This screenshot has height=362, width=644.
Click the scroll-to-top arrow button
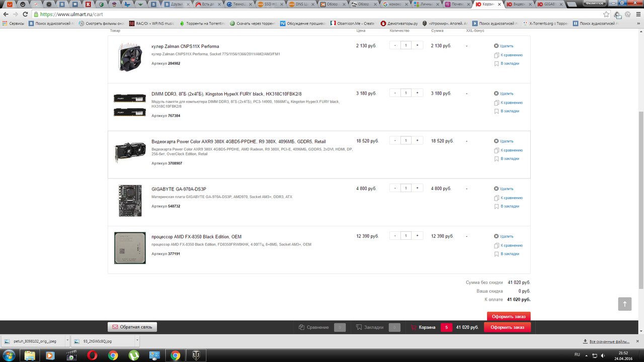point(625,304)
